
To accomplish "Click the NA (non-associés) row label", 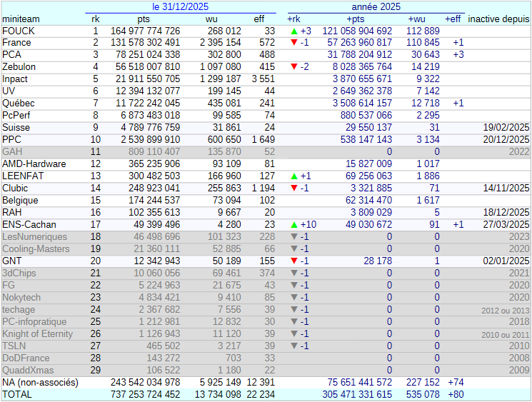I will point(40,383).
